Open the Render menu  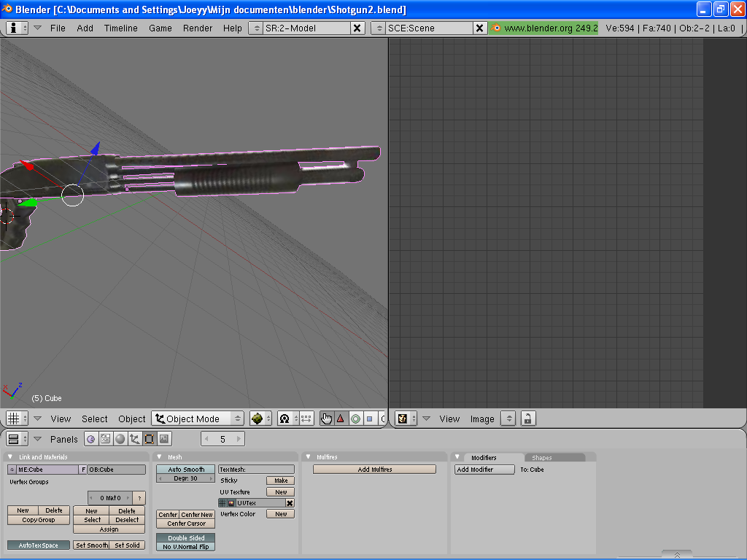tap(198, 28)
